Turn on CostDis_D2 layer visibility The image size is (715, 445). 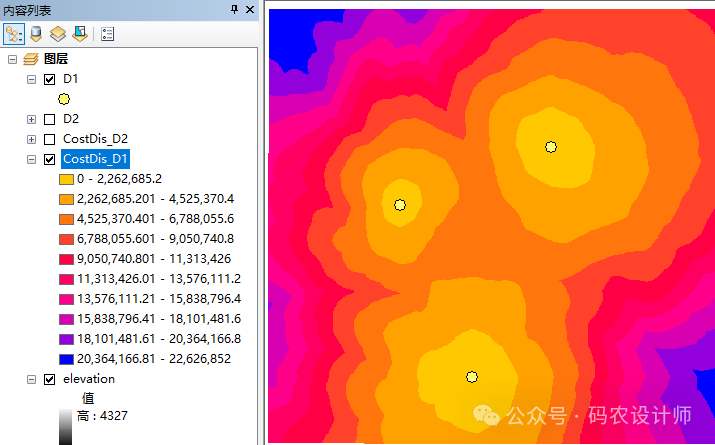(50, 139)
